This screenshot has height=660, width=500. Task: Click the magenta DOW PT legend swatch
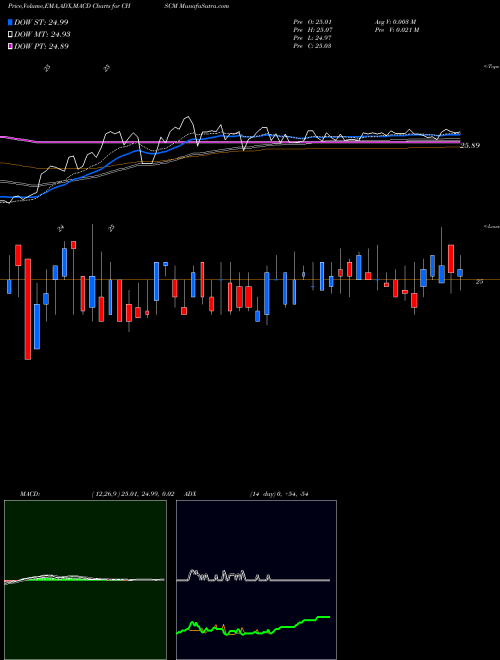coord(11,46)
